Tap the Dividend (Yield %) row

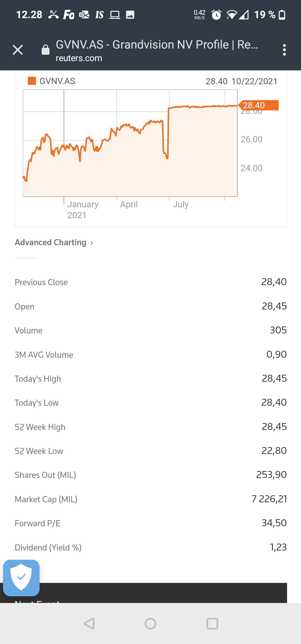(x=151, y=547)
